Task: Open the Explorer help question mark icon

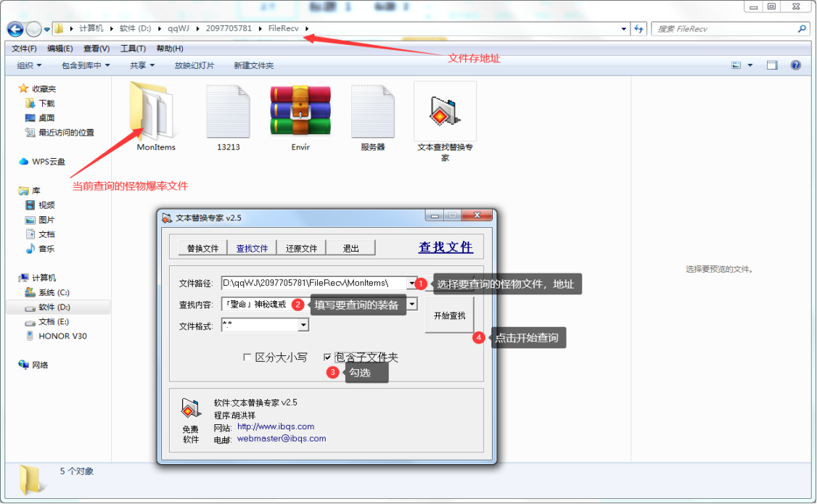Action: pos(795,65)
